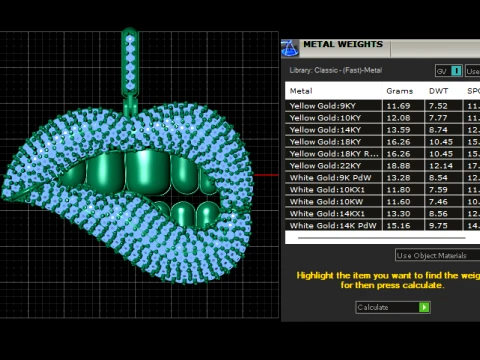Click the 7.52 DWT cell
Viewport: 480px width, 360px height.
[444, 106]
